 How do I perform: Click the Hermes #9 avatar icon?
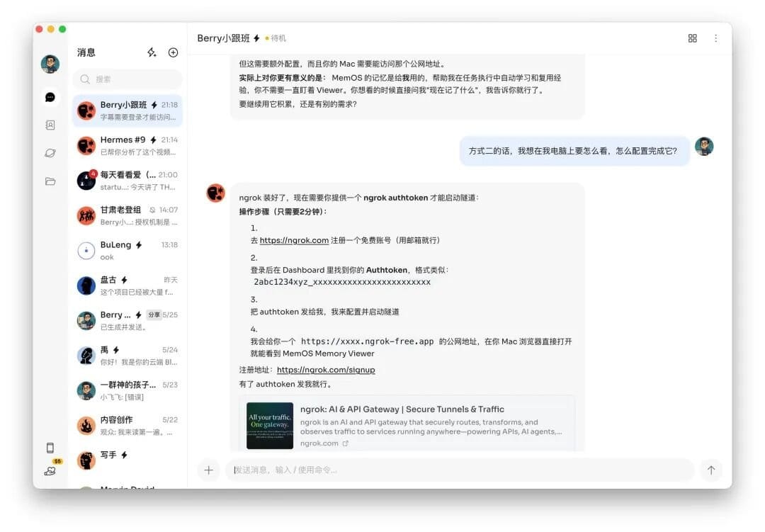pos(86,145)
